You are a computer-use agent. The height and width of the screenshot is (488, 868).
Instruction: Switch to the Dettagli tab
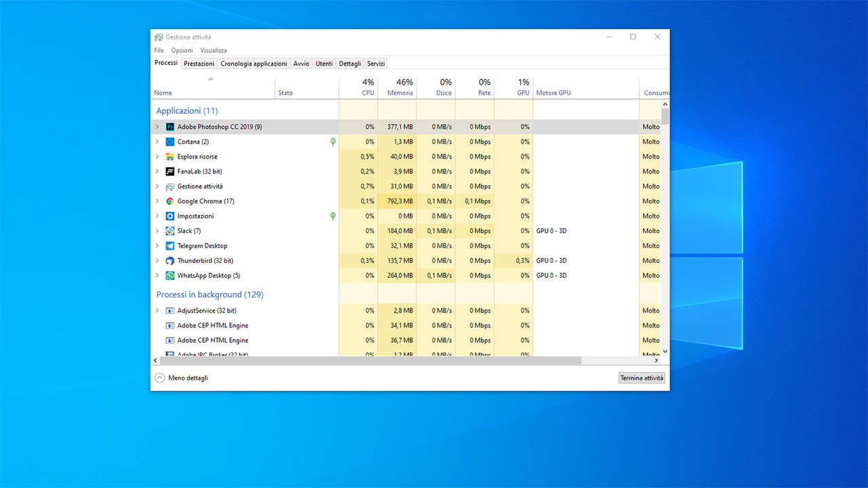pyautogui.click(x=350, y=64)
